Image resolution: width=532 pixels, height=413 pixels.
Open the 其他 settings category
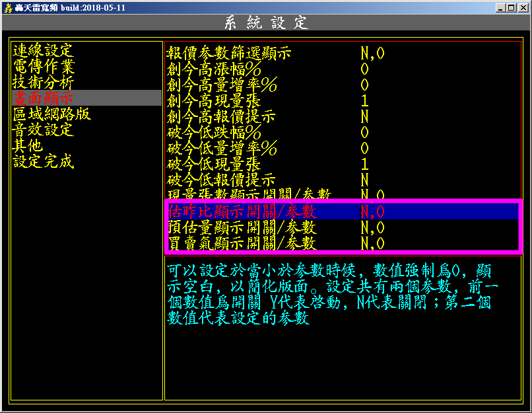28,146
